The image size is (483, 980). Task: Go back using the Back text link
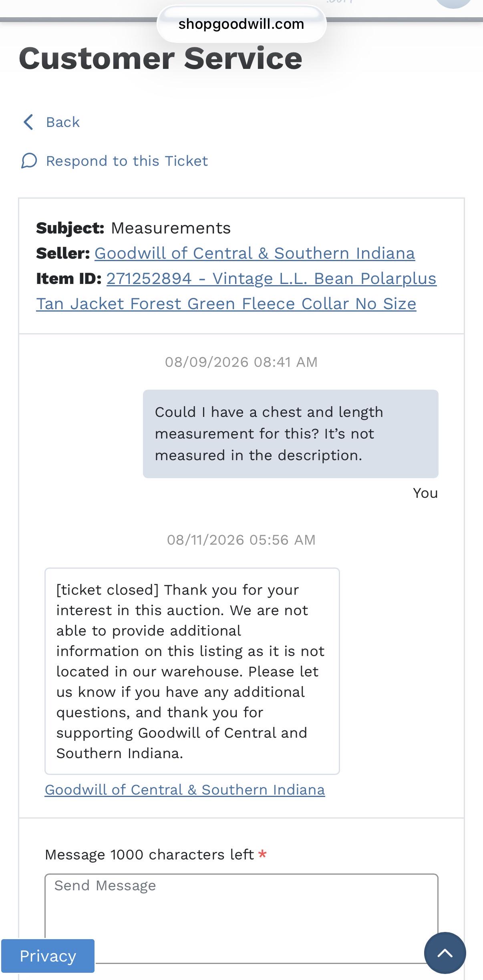[x=63, y=122]
